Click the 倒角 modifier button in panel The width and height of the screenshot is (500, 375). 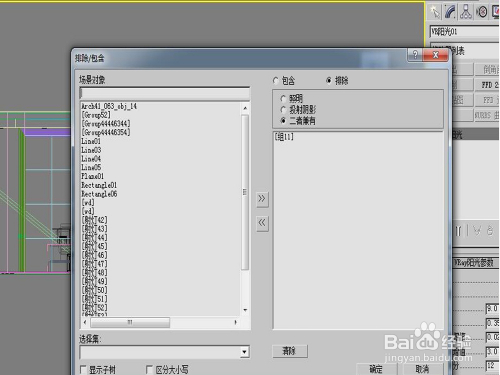(487, 70)
